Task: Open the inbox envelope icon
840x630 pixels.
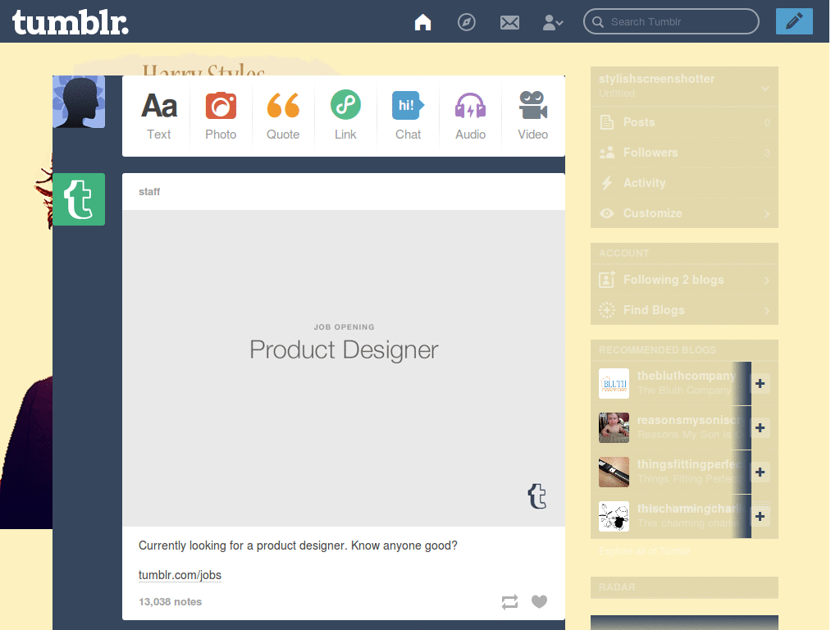Action: [509, 22]
